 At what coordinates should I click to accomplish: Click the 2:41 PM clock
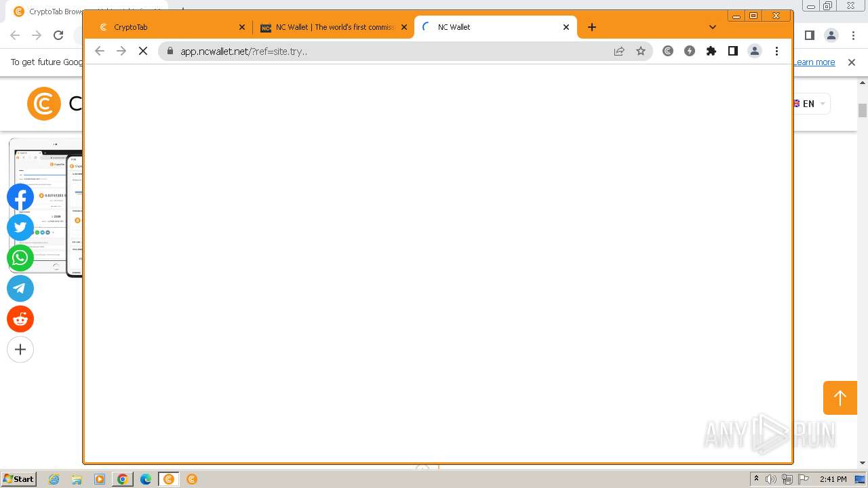833,479
